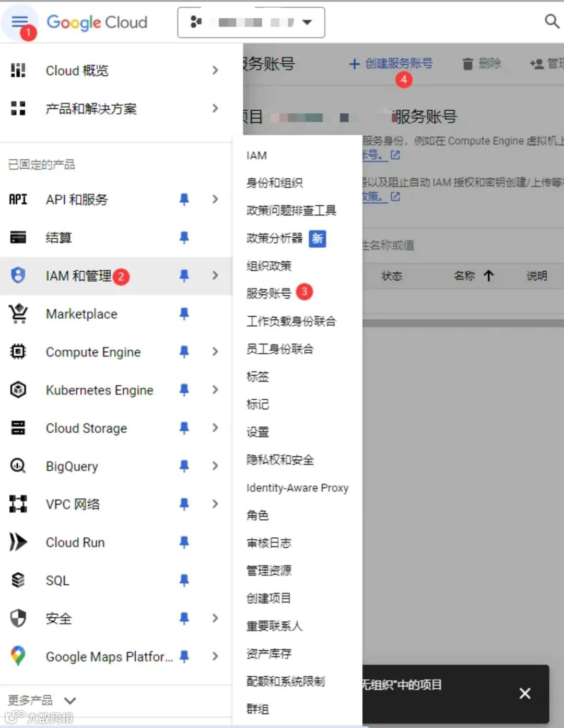Click the IAM 和管理 shield icon
The width and height of the screenshot is (564, 728).
tap(18, 275)
